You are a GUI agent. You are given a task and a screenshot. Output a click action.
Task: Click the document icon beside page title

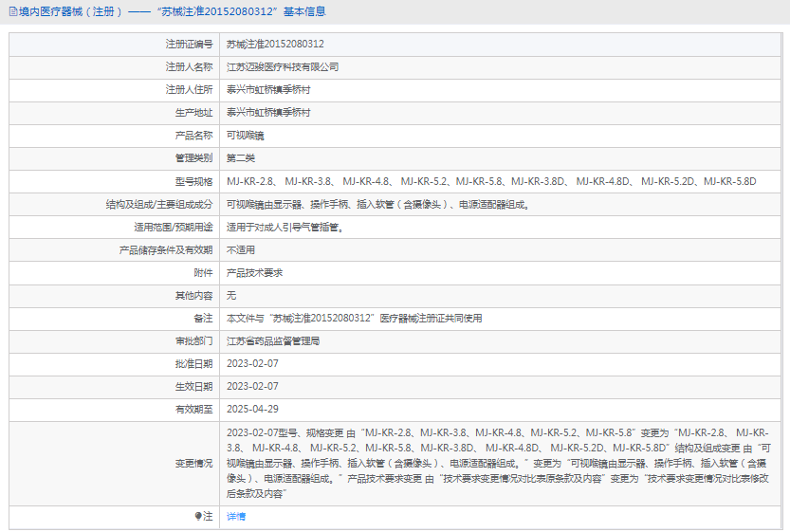[x=13, y=11]
